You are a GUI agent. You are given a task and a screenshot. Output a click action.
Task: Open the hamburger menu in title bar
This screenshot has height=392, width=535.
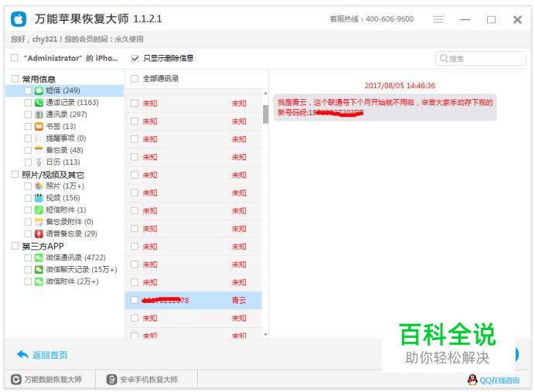click(x=438, y=19)
